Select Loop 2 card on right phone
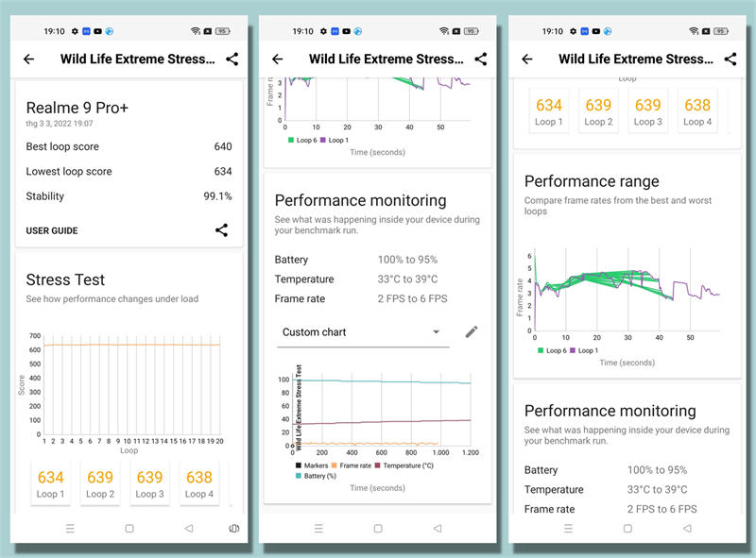 click(x=598, y=110)
